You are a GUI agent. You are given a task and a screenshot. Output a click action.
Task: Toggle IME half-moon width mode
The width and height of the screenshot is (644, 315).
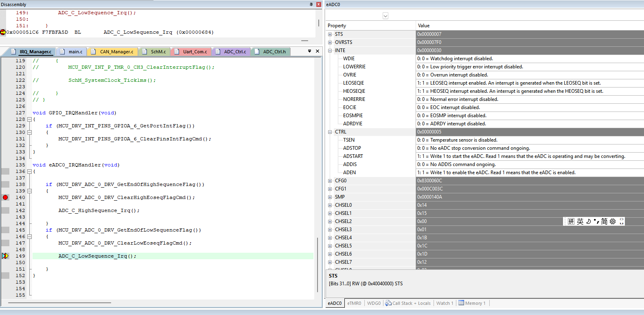(588, 221)
